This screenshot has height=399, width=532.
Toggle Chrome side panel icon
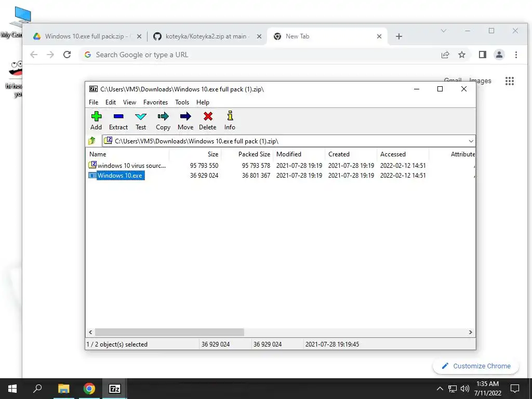(483, 55)
